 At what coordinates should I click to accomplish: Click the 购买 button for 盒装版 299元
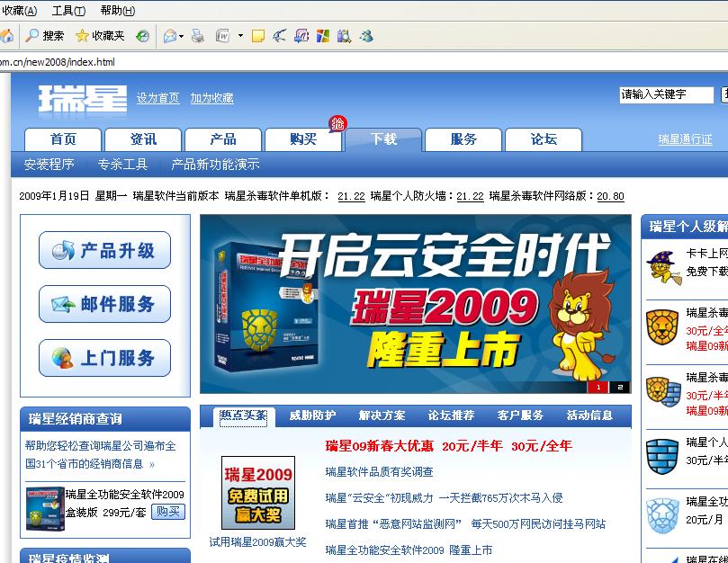pyautogui.click(x=168, y=512)
